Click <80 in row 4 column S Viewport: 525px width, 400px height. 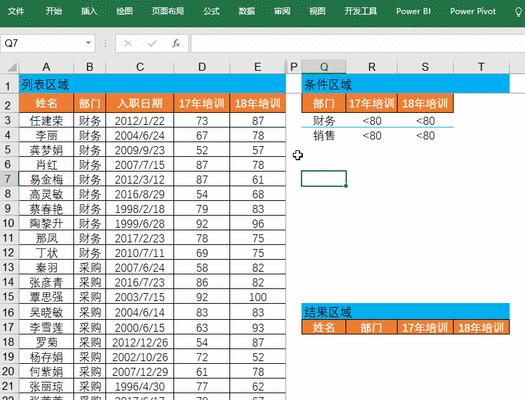(x=425, y=136)
